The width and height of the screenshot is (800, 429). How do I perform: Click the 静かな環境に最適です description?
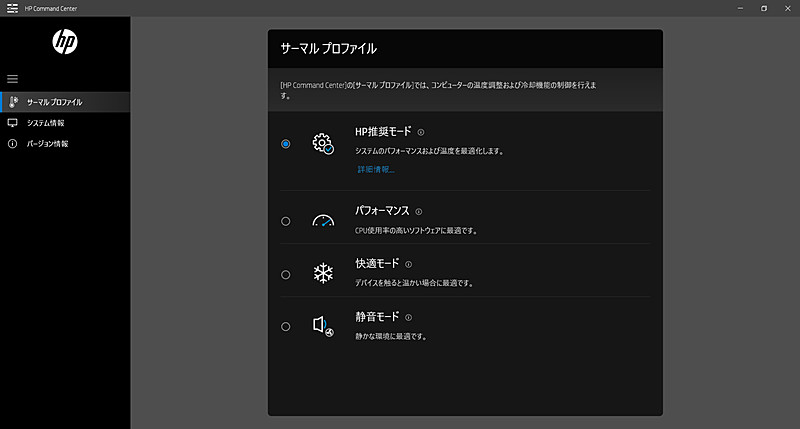[391, 336]
